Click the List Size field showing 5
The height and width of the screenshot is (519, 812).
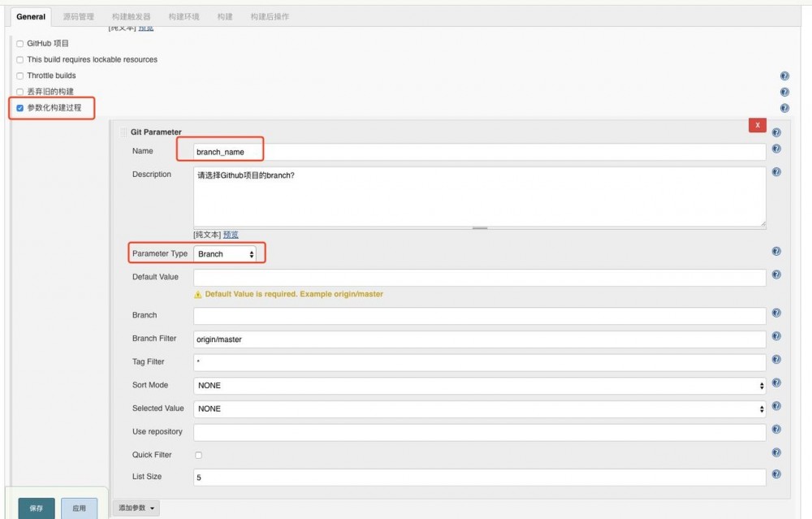(x=480, y=477)
